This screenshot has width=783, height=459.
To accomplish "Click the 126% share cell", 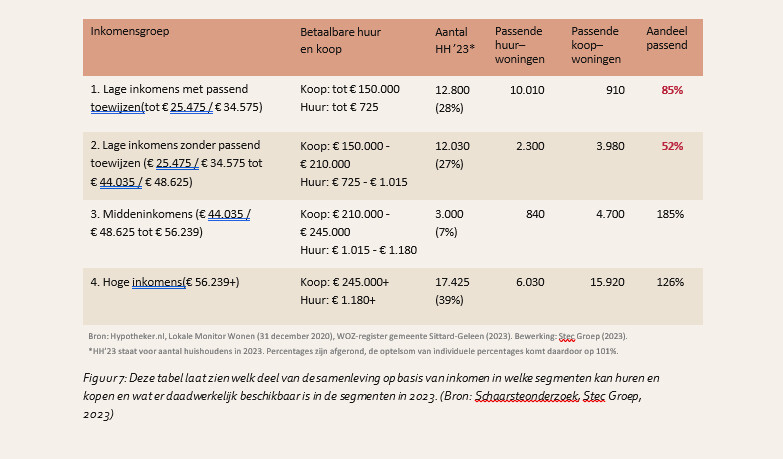I will click(669, 282).
